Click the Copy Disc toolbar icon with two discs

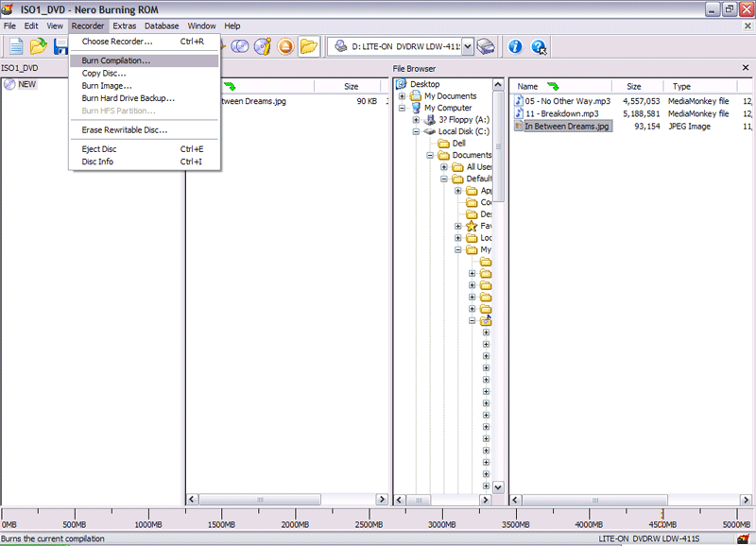pos(240,46)
